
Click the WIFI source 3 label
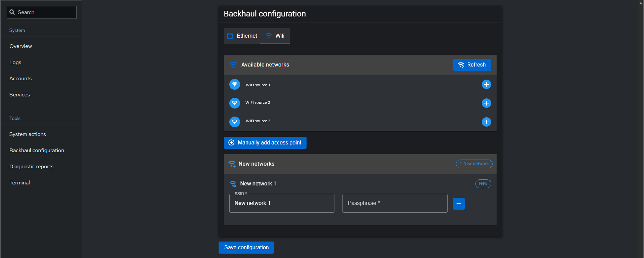(258, 121)
